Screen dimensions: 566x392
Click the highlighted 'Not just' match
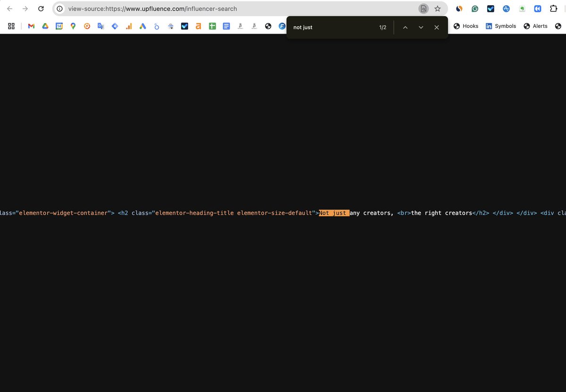pyautogui.click(x=334, y=213)
